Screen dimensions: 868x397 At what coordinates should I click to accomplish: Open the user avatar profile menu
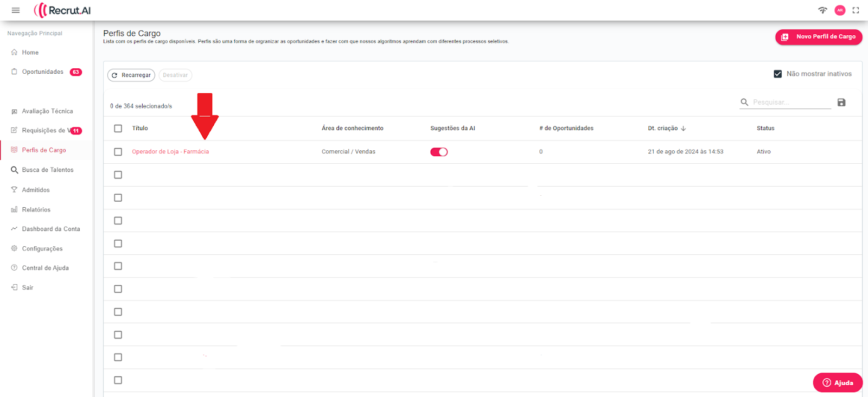(x=840, y=10)
